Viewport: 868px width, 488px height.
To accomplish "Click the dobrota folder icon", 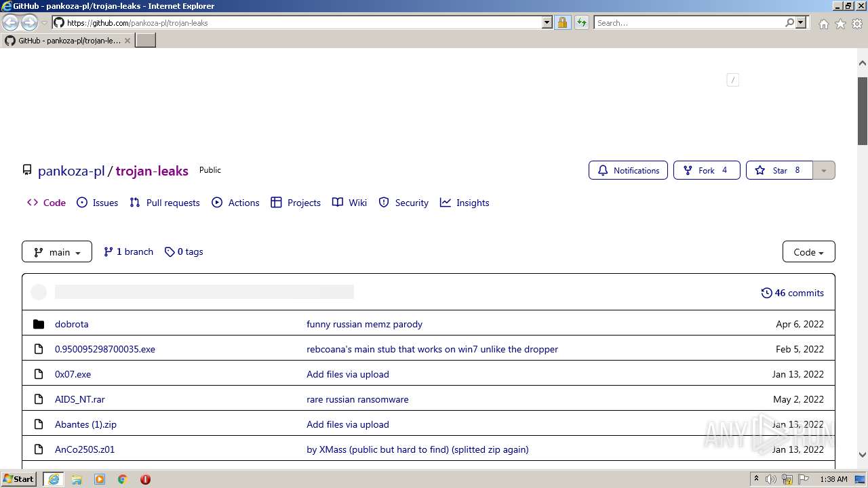I will coord(39,324).
